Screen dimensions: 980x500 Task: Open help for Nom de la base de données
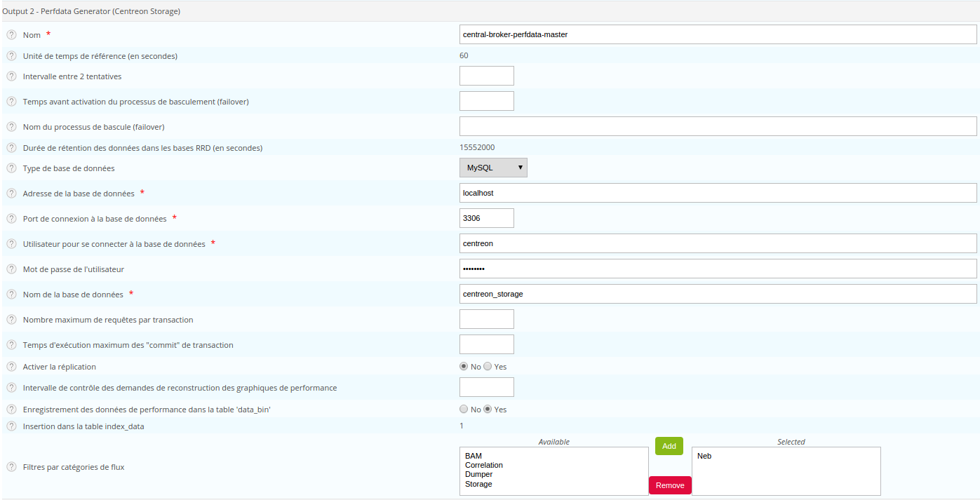pos(11,295)
